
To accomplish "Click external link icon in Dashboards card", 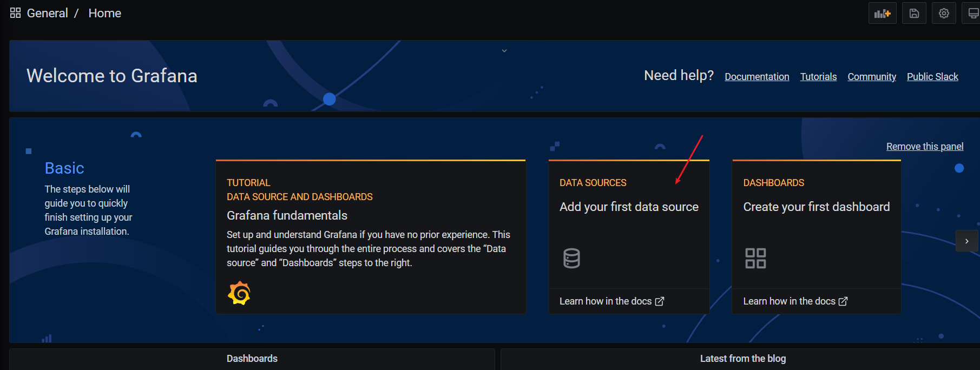I will pyautogui.click(x=843, y=301).
